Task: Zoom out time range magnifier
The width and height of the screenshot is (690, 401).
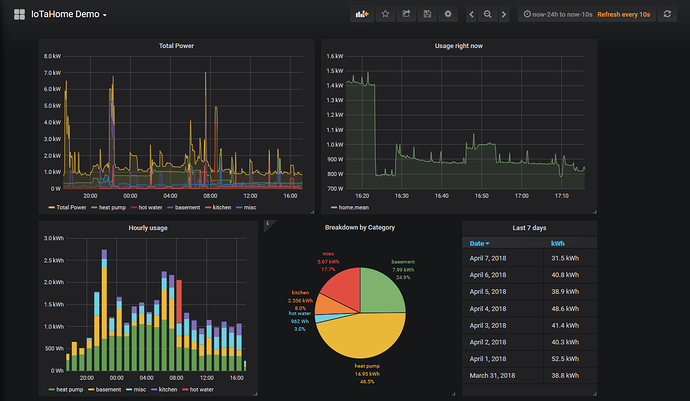Action: (x=488, y=15)
